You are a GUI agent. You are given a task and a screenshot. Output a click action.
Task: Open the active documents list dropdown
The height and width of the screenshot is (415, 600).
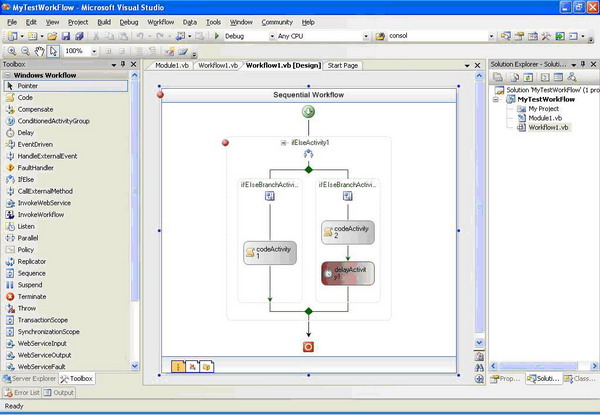467,65
